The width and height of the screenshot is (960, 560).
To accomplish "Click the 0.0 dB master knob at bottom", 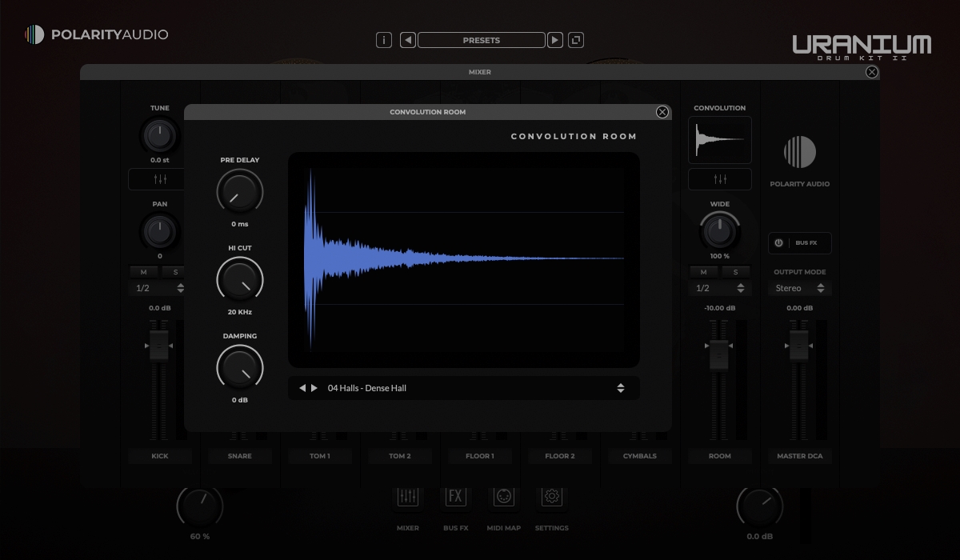I will pos(760,506).
